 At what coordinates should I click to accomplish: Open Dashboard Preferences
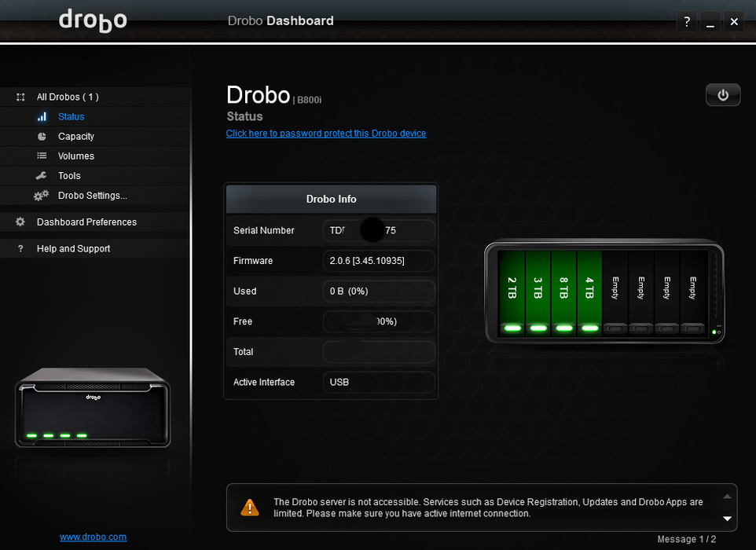[95, 222]
